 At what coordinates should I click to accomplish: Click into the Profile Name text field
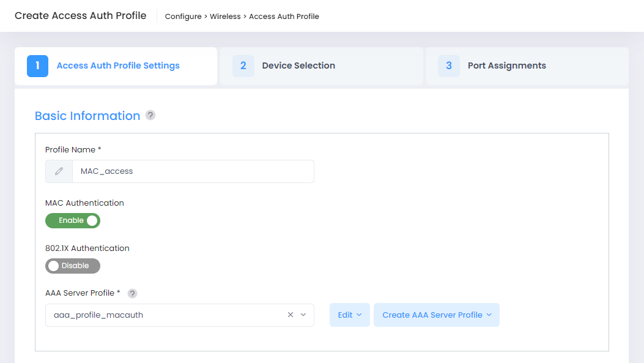coord(193,171)
